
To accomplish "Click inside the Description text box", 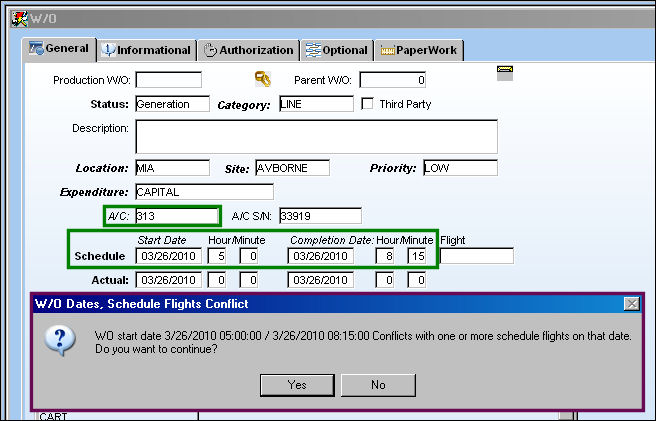I will tap(317, 136).
